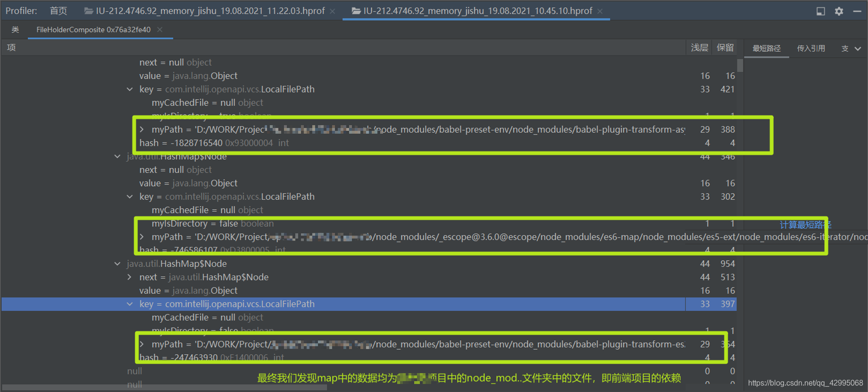Close the 10.45.10.hprof tab
This screenshot has height=392, width=868.
[600, 11]
